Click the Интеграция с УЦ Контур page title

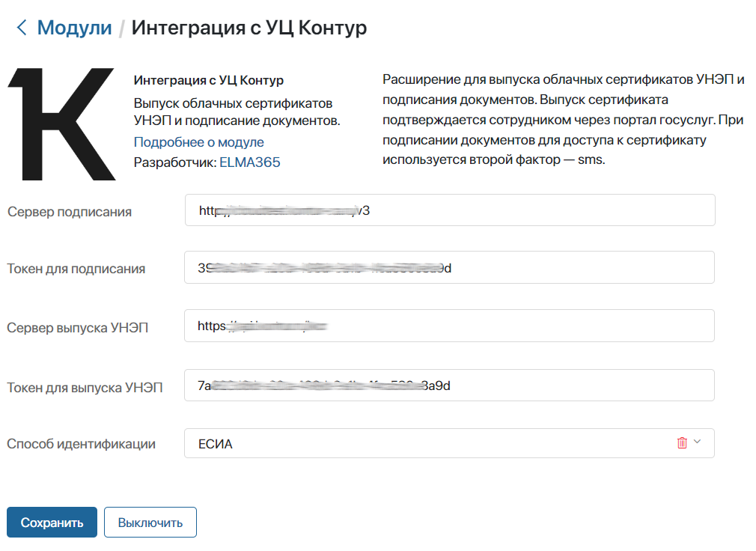(249, 28)
